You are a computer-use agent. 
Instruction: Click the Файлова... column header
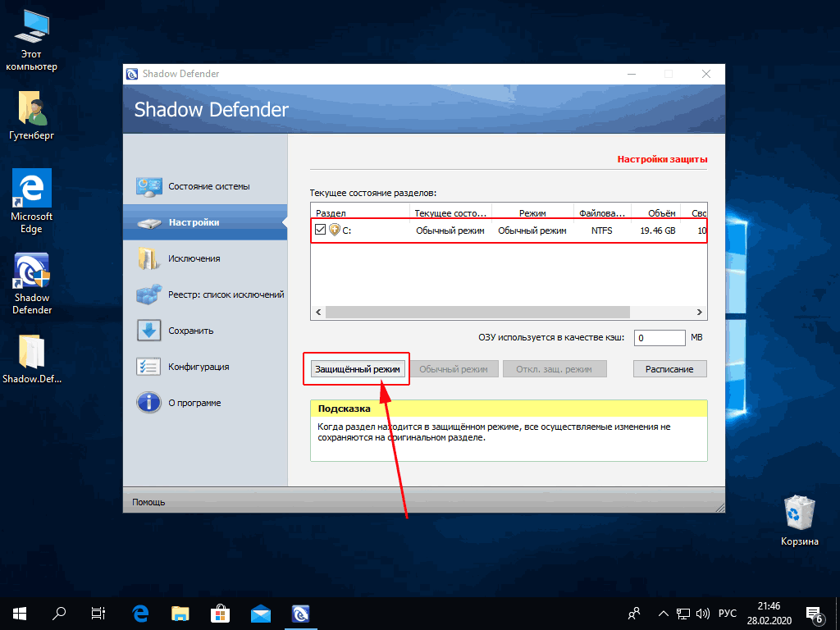pos(602,212)
